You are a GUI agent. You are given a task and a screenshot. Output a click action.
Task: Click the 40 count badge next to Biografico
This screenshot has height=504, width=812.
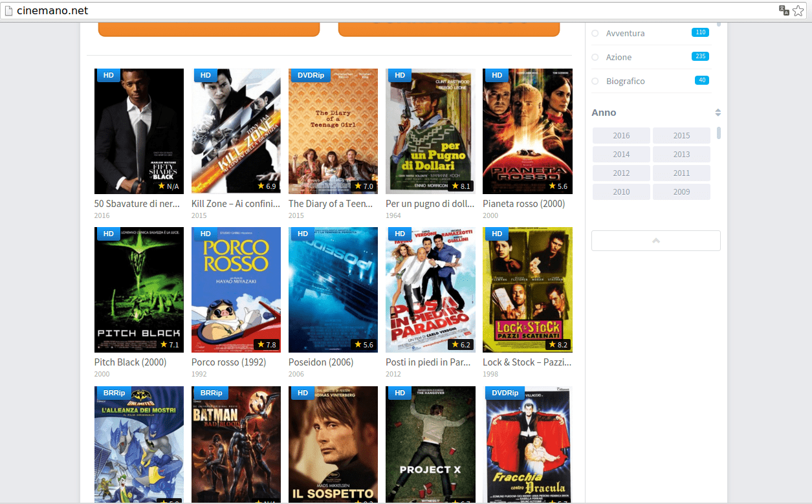701,80
